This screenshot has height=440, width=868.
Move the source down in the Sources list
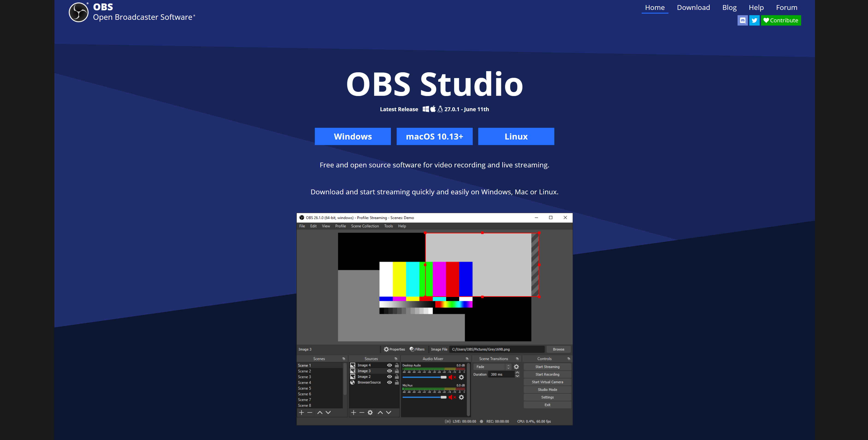pyautogui.click(x=389, y=412)
